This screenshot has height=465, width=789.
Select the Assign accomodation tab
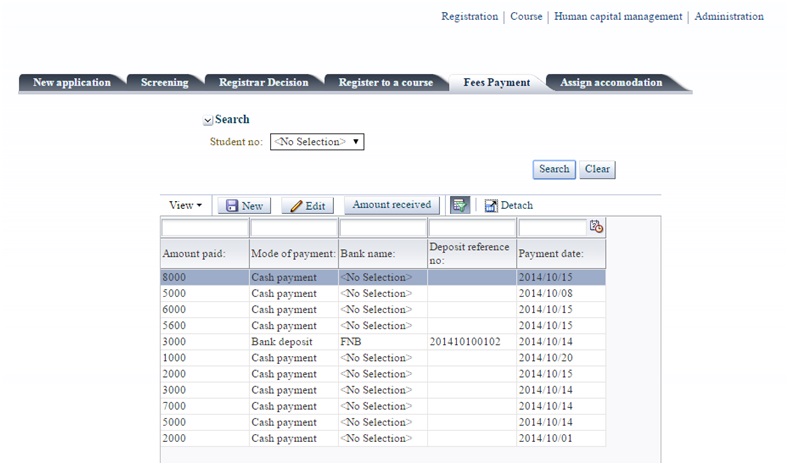611,83
